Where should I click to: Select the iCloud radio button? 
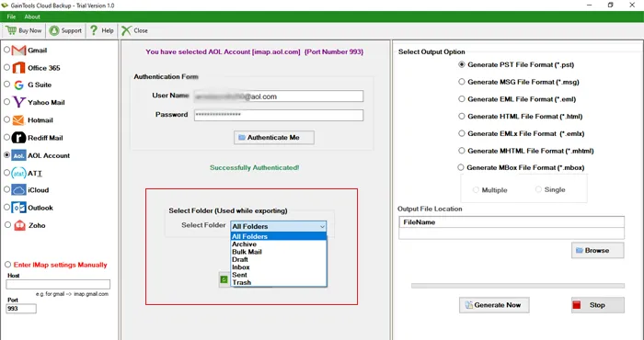click(7, 189)
